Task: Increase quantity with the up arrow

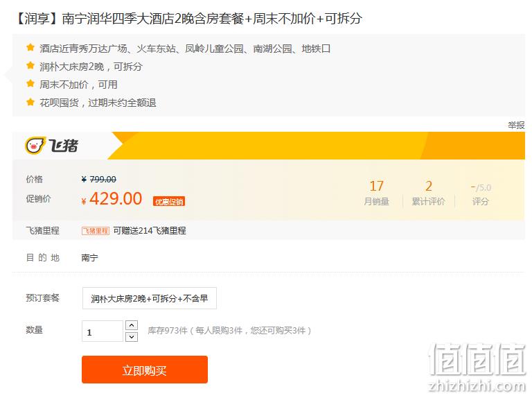Action: click(132, 325)
